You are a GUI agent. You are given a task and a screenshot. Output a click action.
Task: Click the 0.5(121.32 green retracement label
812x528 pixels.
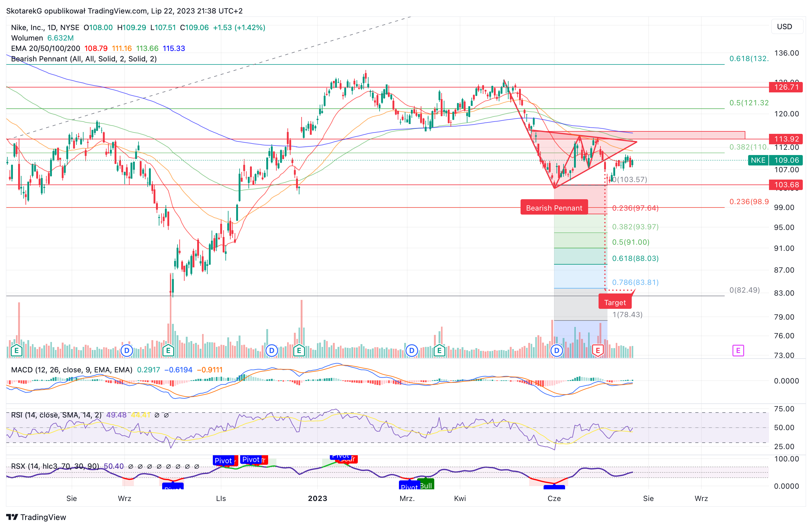[x=749, y=103]
